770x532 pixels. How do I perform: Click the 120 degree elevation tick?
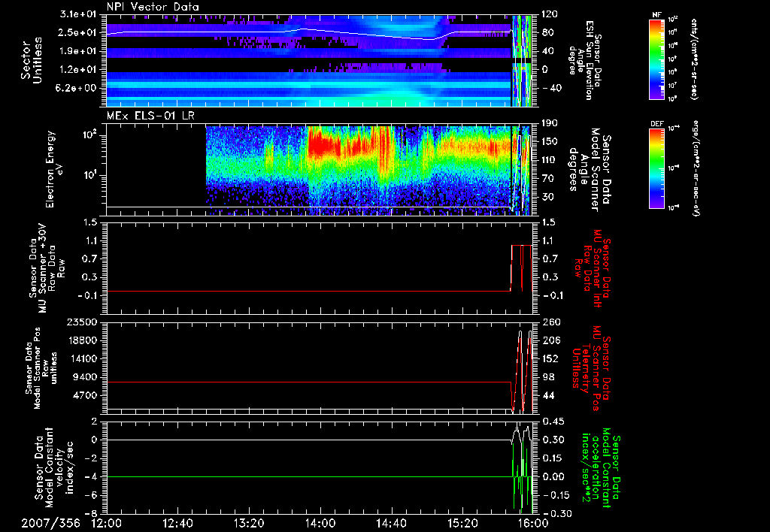pyautogui.click(x=551, y=14)
